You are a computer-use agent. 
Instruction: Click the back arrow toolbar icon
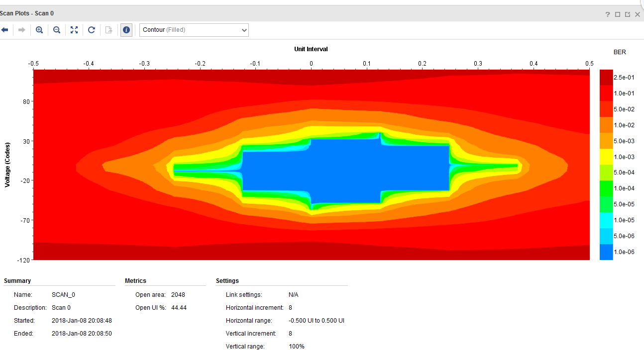pos(4,30)
